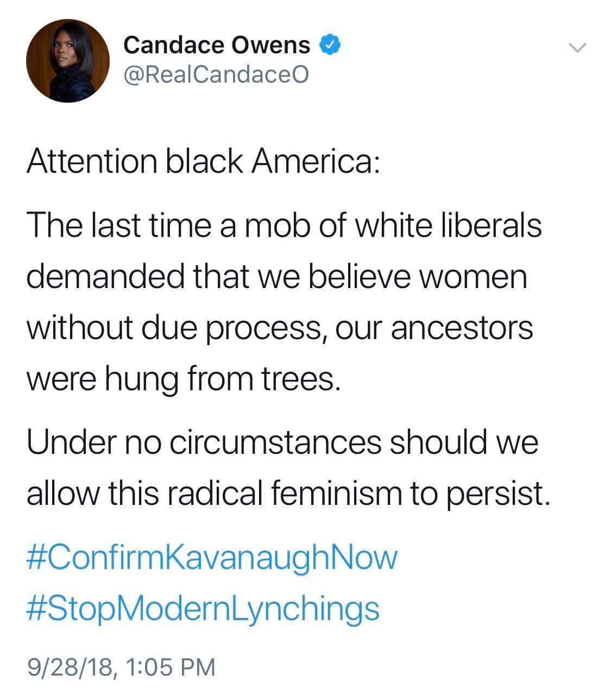Click the line starting "The last time"

[x=284, y=224]
